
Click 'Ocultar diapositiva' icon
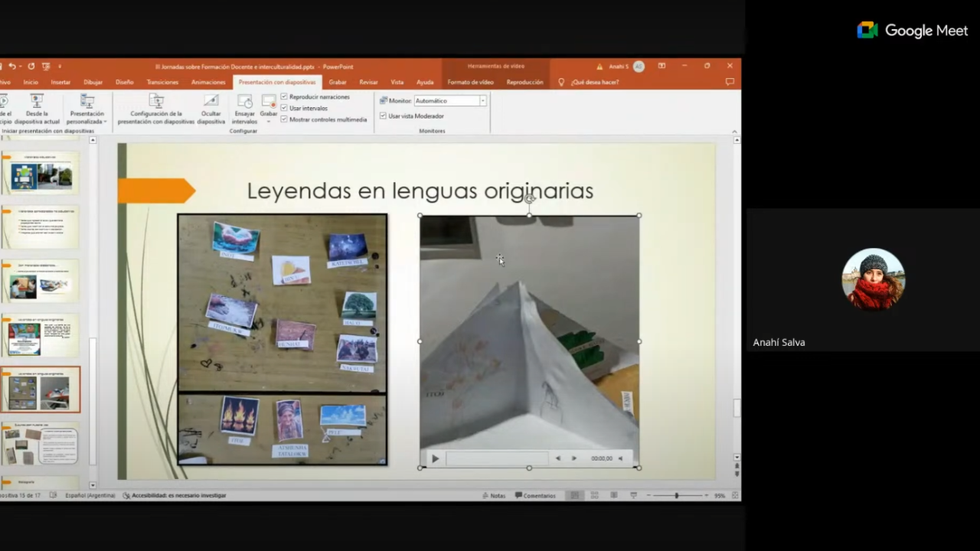click(x=211, y=102)
